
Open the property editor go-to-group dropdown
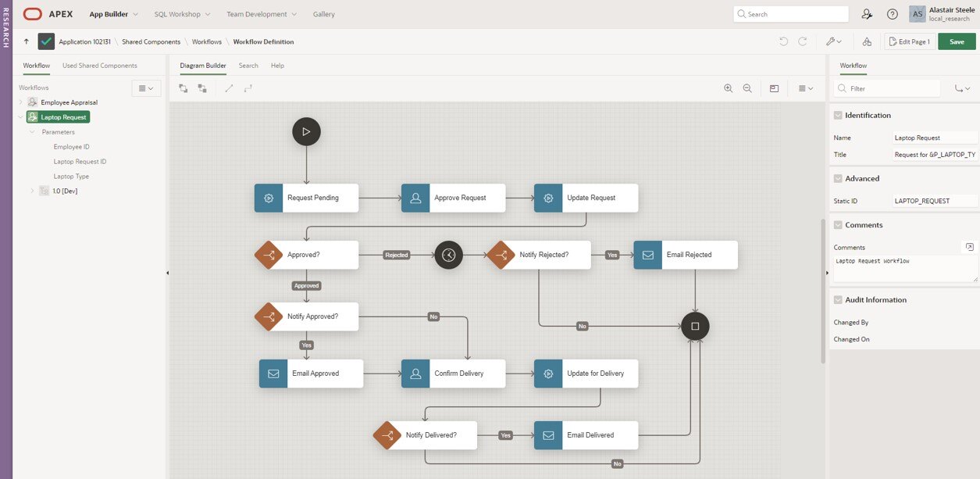point(962,88)
